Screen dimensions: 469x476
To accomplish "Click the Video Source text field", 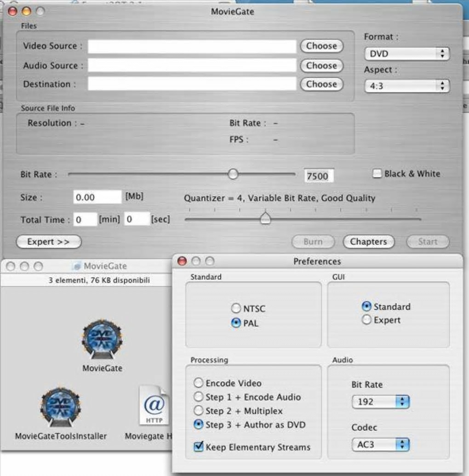I will tap(192, 46).
